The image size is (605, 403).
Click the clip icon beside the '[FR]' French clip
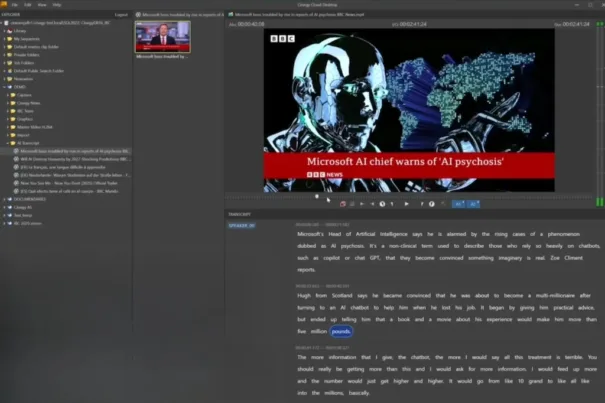coord(16,167)
